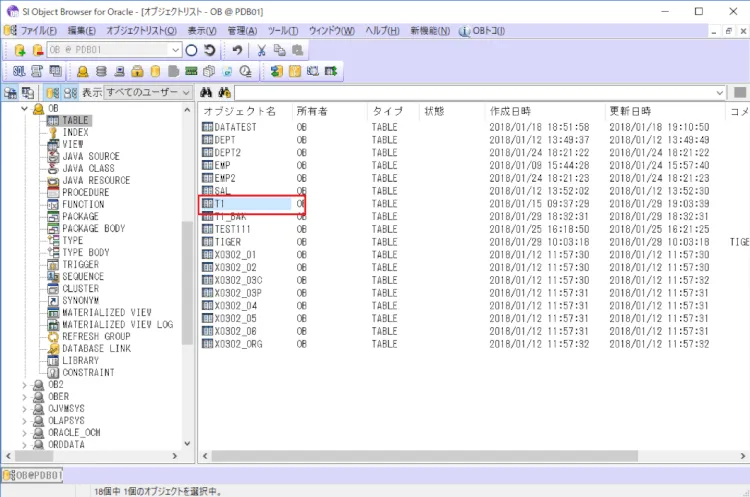The image size is (750, 497).
Task: Click the copy icon in toolbar
Action: [279, 50]
